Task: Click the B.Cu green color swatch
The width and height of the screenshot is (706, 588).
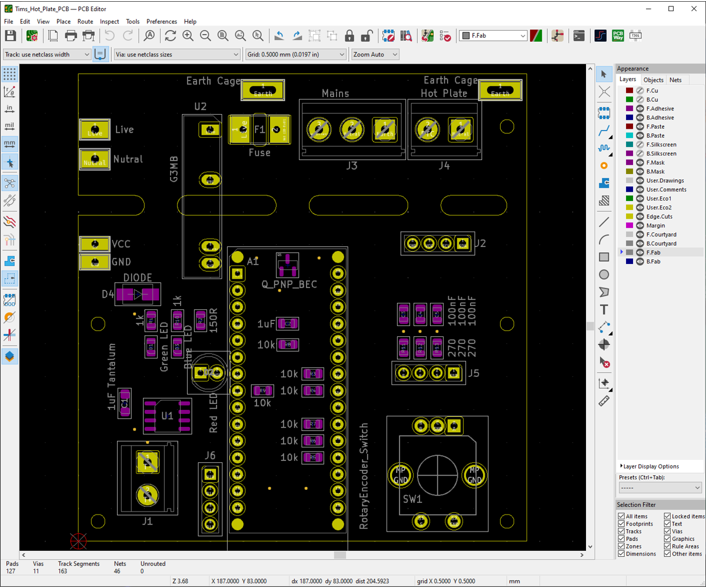Action: 630,99
